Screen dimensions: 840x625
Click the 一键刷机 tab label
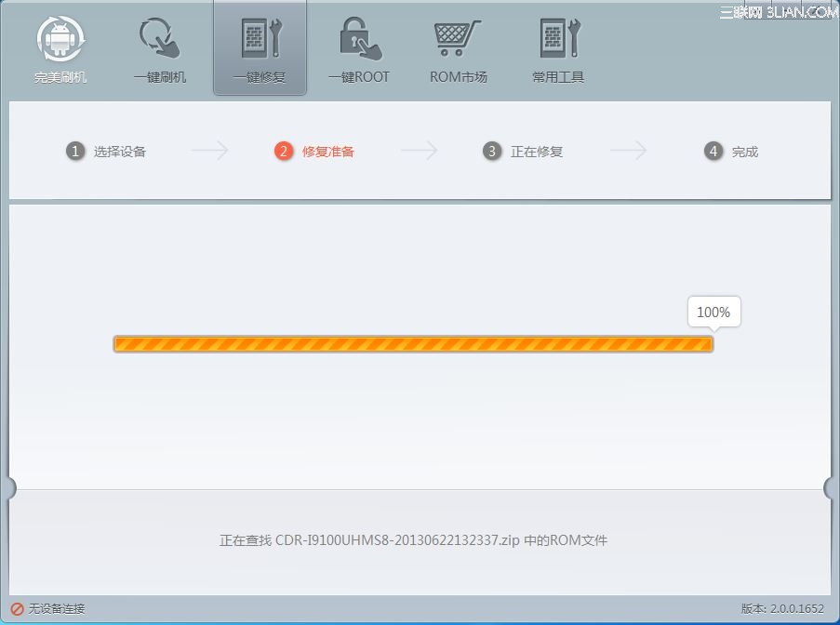(160, 77)
